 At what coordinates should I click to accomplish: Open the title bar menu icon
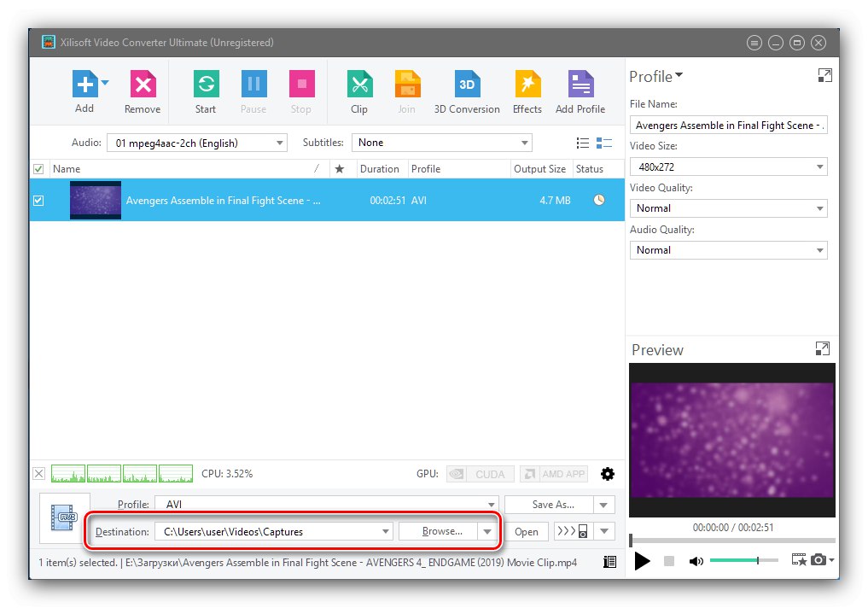click(x=754, y=43)
